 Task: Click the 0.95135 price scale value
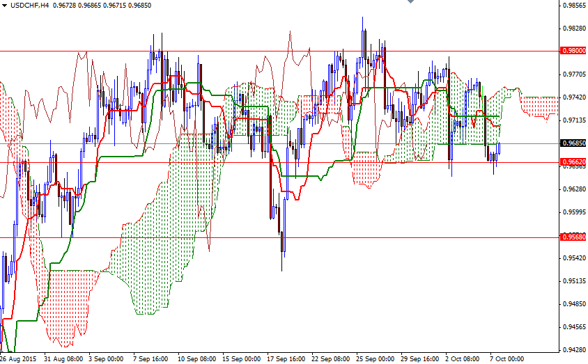pos(573,281)
